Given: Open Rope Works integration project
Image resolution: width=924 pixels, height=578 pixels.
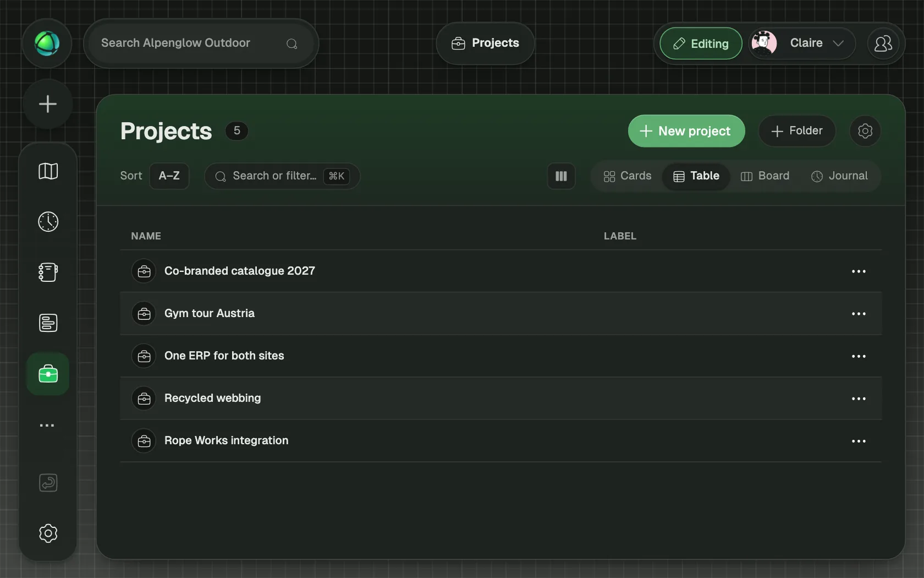Looking at the screenshot, I should [x=227, y=441].
